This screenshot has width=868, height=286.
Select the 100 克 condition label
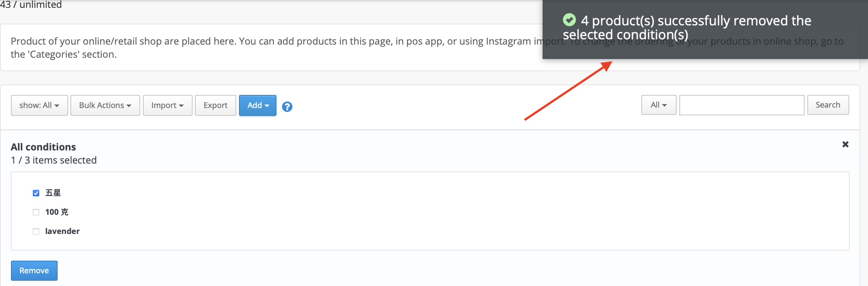[57, 212]
